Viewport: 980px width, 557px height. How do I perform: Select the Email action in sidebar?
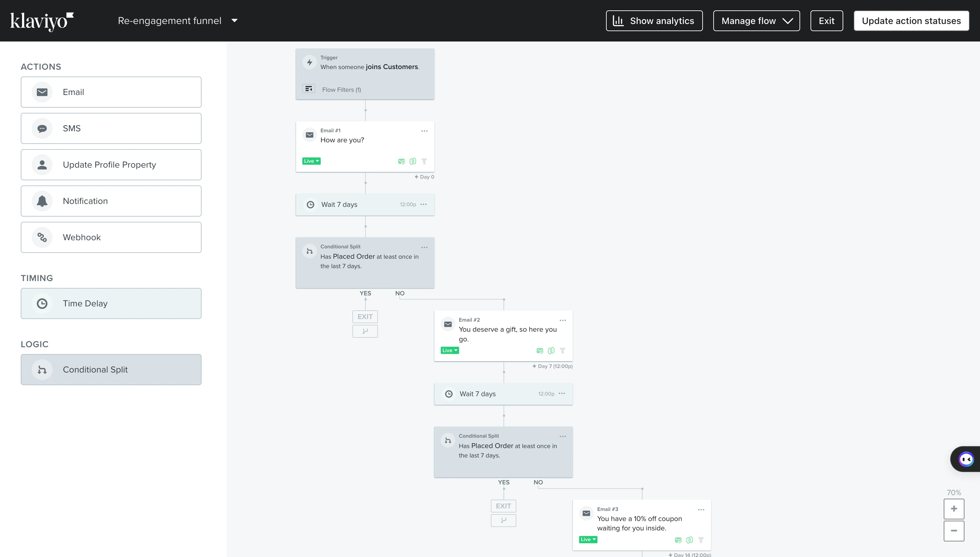(x=111, y=92)
